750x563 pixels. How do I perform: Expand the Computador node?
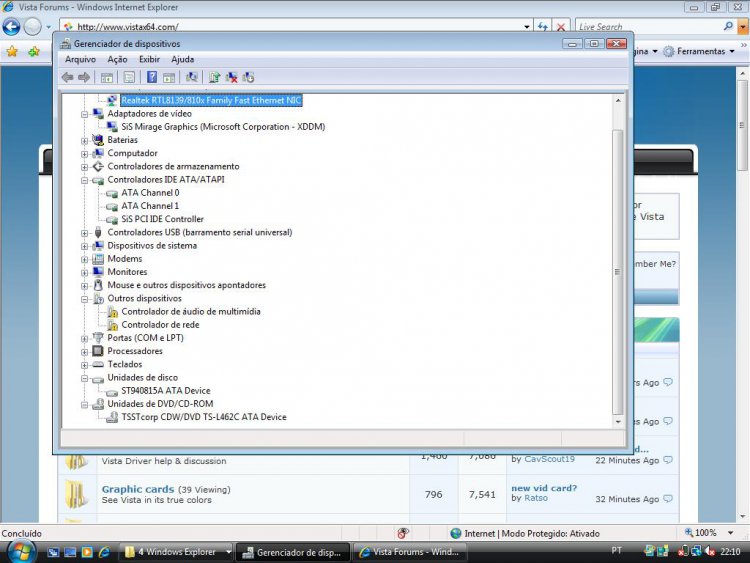tap(85, 154)
